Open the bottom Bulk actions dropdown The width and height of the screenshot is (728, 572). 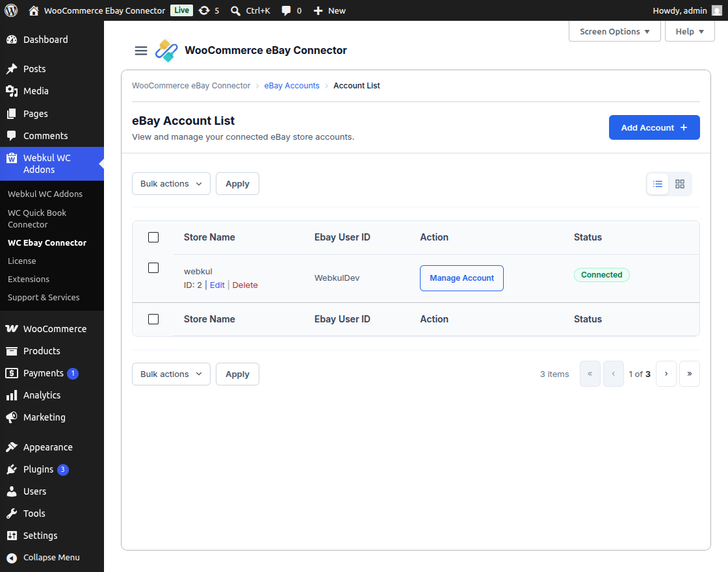(x=172, y=374)
